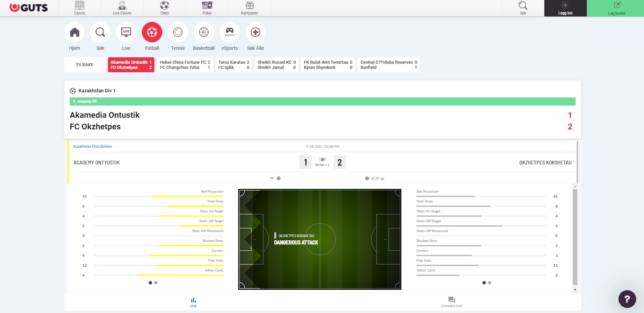Viewport: 644px width, 313px height.
Task: Select the Basketball sport icon
Action: coord(204,33)
